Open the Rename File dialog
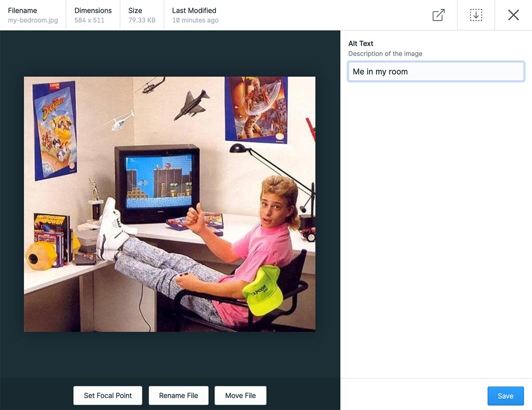The image size is (532, 410). click(179, 395)
